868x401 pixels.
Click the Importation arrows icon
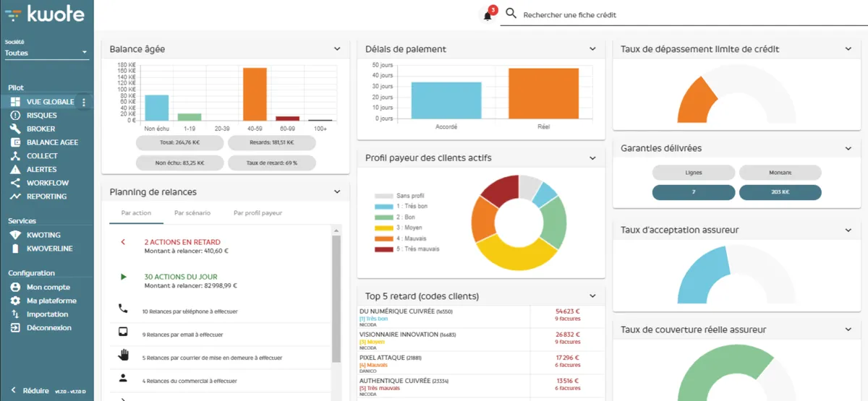coord(14,314)
